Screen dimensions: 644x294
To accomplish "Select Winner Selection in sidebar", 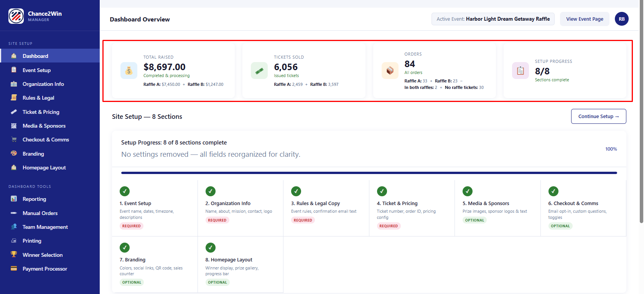I will pyautogui.click(x=50, y=255).
